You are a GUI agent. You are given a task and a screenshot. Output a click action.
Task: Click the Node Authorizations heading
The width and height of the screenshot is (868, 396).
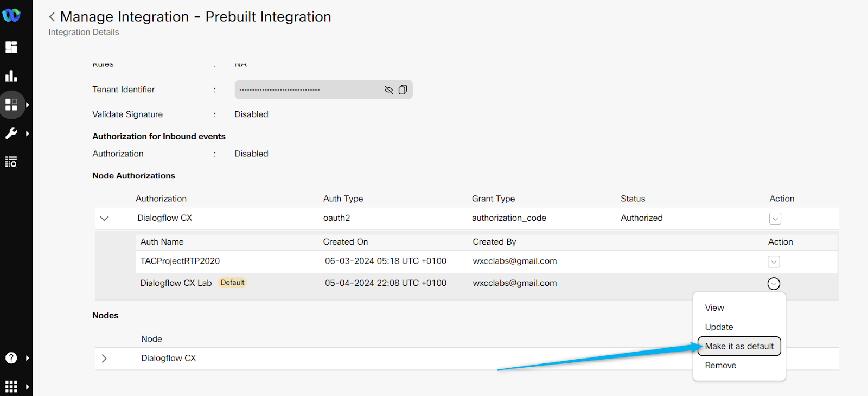[133, 176]
